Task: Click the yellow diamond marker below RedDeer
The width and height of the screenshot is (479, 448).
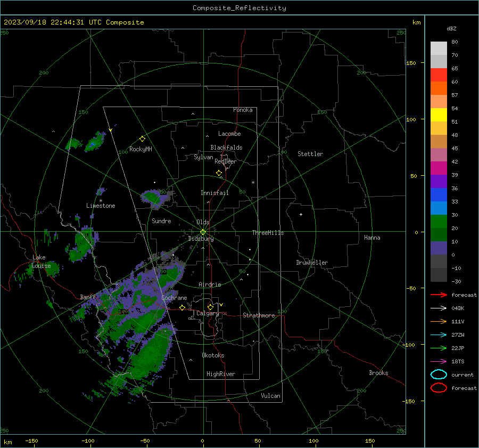Action: 219,173
